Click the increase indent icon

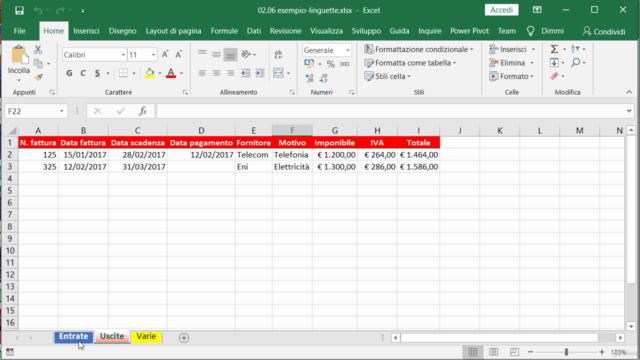coord(260,73)
